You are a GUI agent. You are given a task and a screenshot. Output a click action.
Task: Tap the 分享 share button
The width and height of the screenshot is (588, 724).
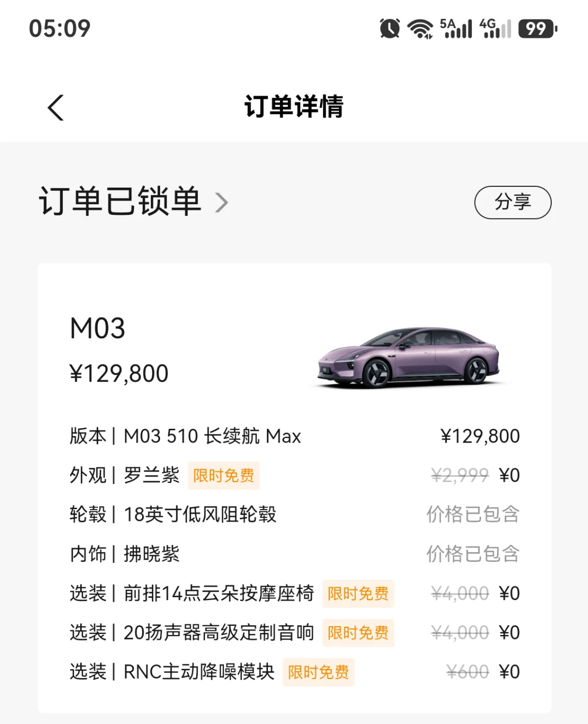point(513,203)
